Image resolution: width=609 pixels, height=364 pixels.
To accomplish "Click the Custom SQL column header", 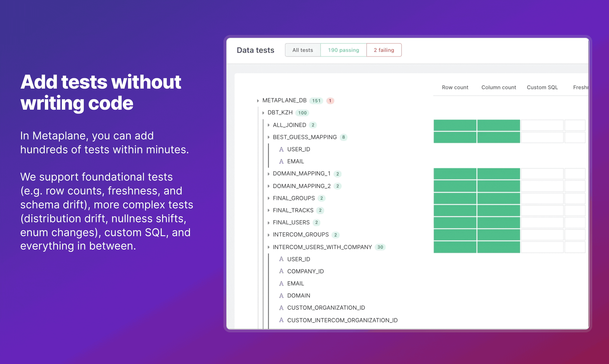I will pyautogui.click(x=542, y=87).
